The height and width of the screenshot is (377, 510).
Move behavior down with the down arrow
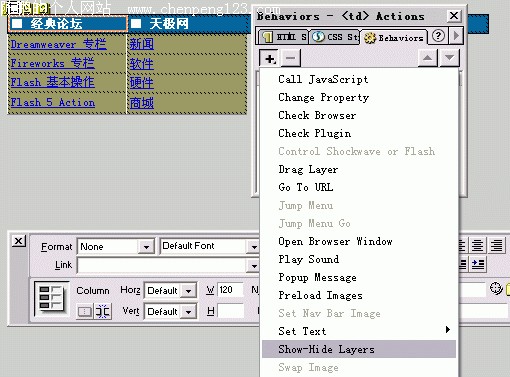pyautogui.click(x=449, y=58)
